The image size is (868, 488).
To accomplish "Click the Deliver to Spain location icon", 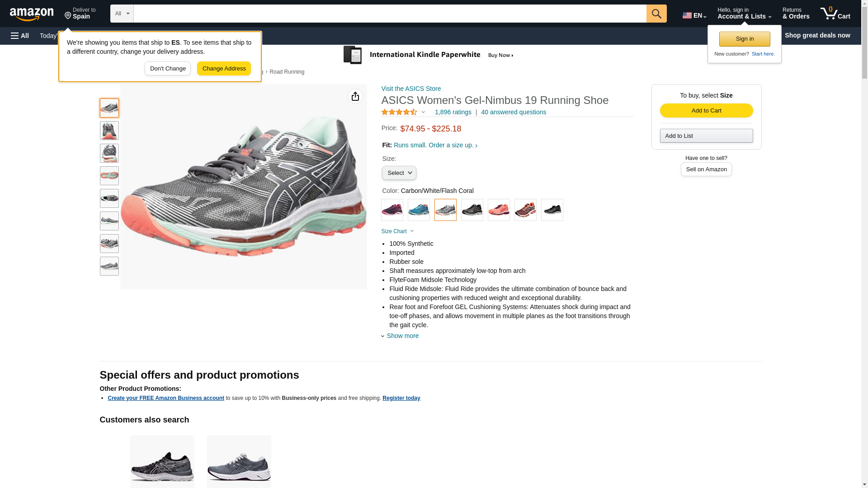I will pos(68,16).
